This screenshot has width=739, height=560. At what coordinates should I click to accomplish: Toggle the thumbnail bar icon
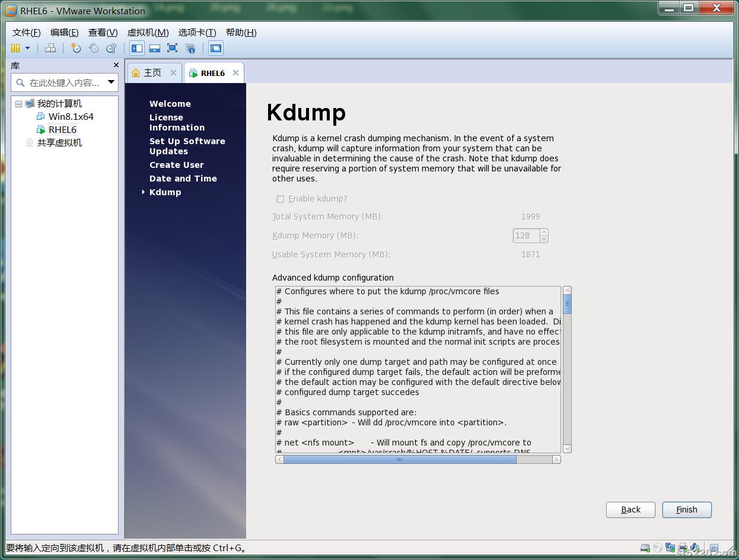[155, 48]
